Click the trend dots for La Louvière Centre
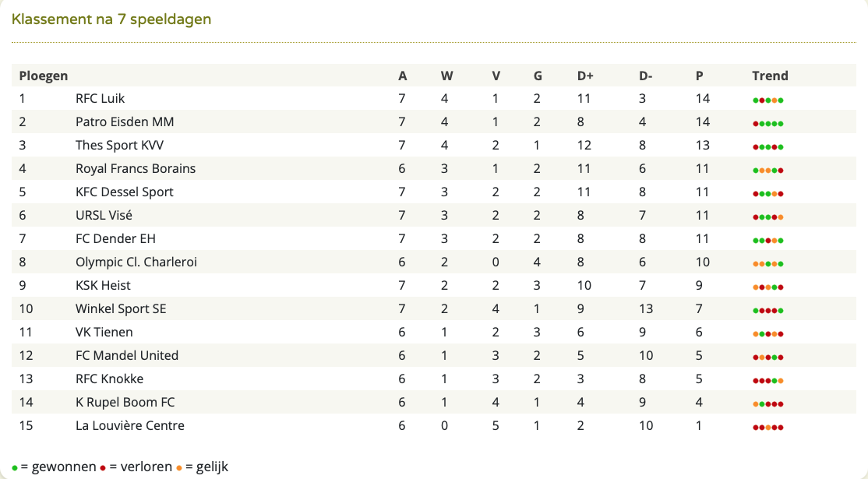 pos(767,428)
